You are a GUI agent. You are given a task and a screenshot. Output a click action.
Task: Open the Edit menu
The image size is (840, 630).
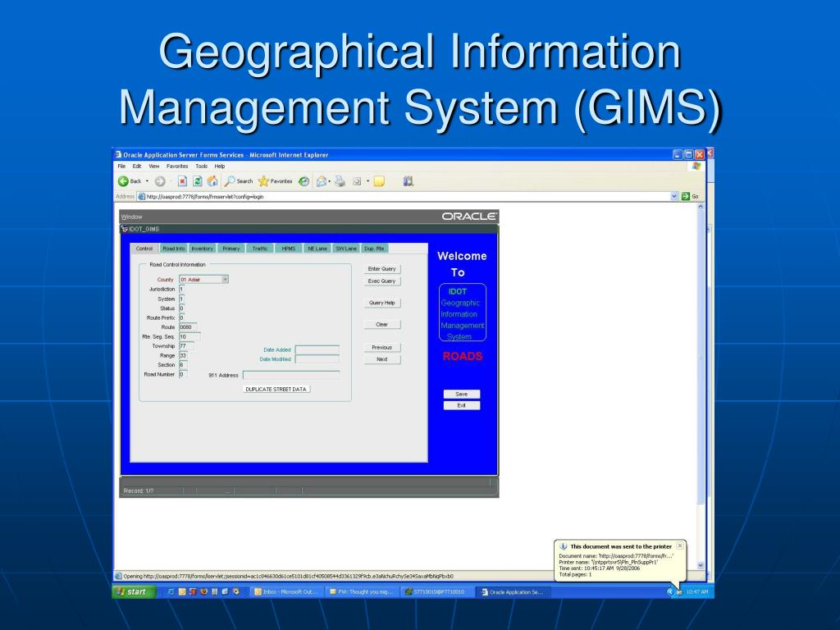click(x=137, y=166)
